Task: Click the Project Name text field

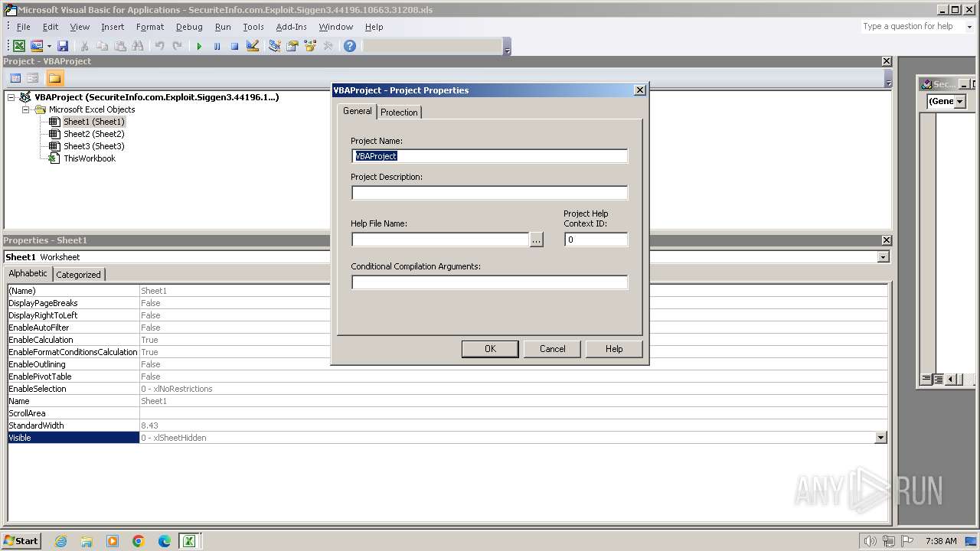Action: tap(489, 156)
